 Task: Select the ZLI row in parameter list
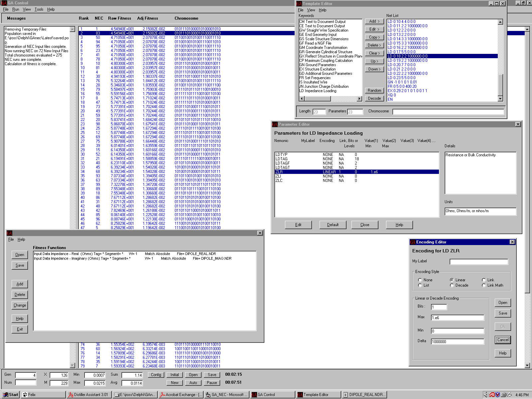[278, 176]
